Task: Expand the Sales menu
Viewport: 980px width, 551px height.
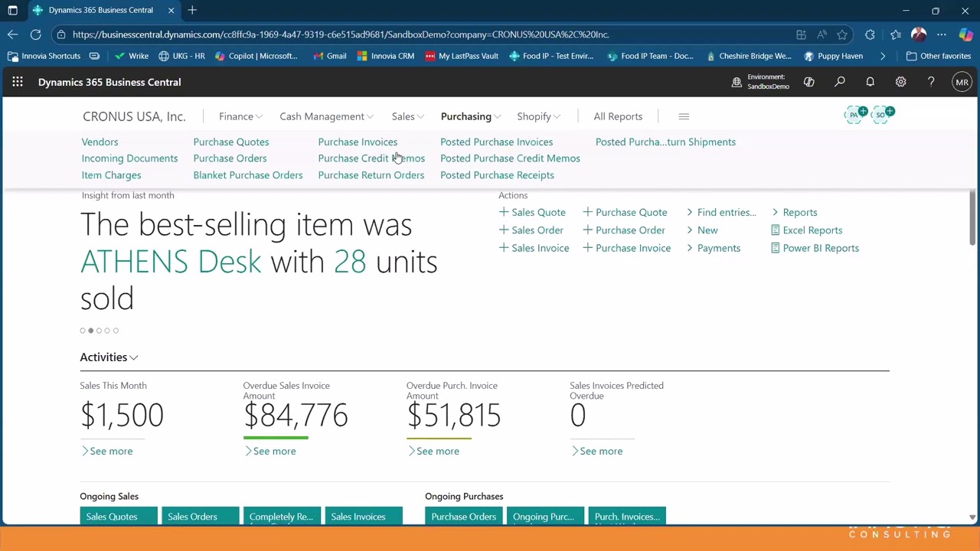Action: 407,116
